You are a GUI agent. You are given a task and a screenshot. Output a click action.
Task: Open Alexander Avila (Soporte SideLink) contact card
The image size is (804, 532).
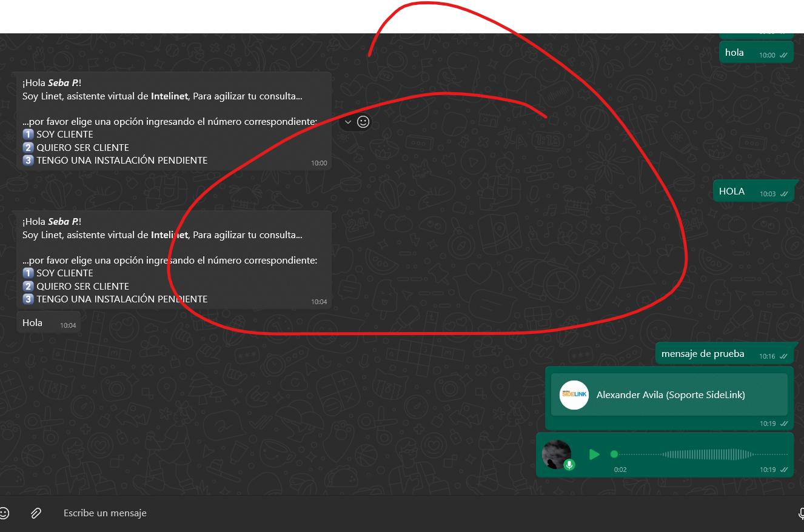tap(670, 395)
